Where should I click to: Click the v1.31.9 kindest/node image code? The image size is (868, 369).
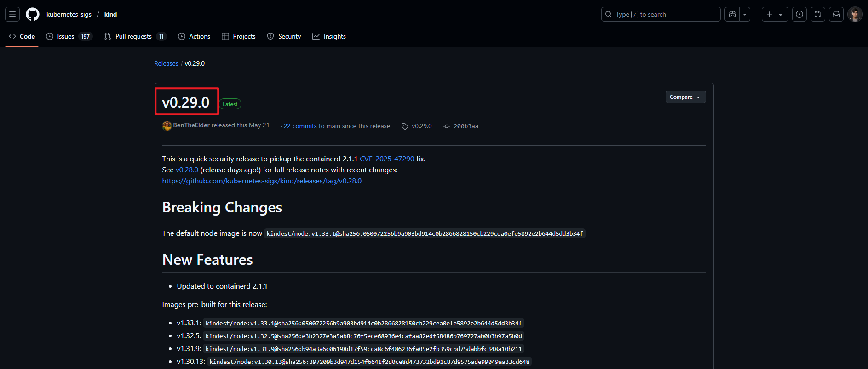point(363,349)
